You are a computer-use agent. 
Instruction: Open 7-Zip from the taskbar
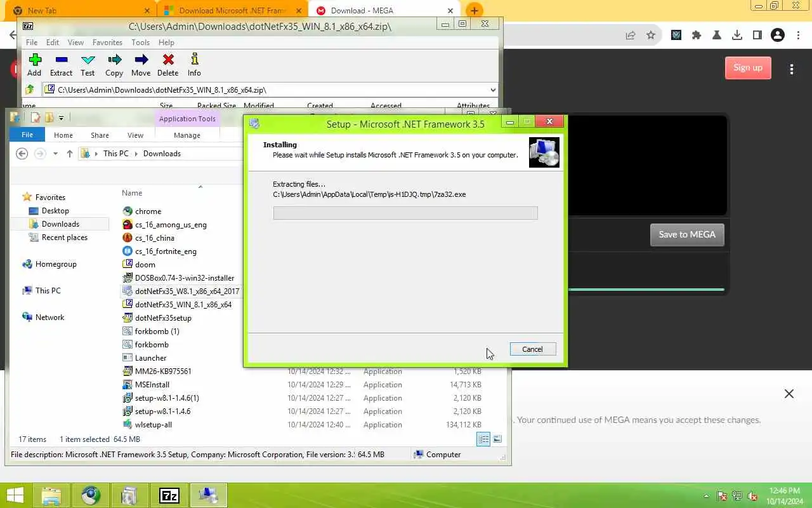tap(169, 495)
